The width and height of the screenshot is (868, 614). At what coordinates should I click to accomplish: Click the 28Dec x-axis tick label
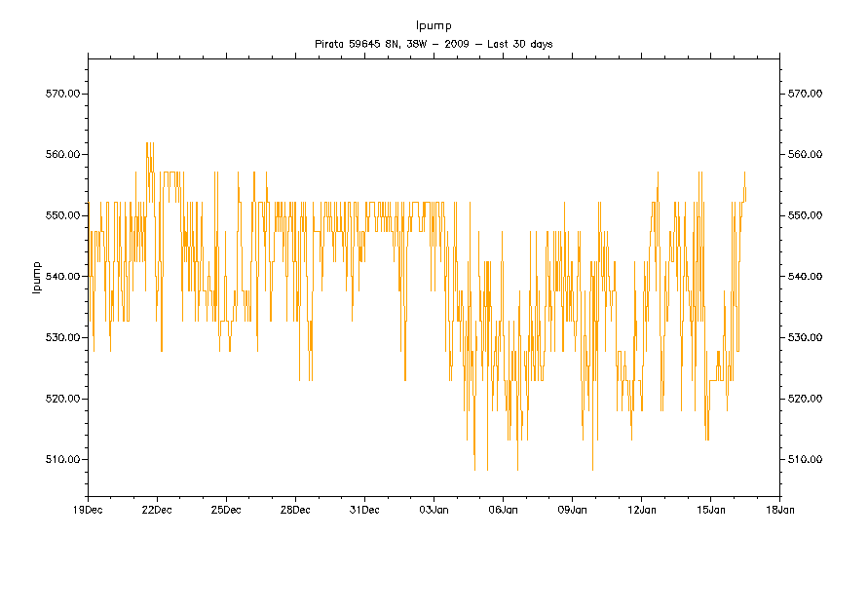coord(294,509)
